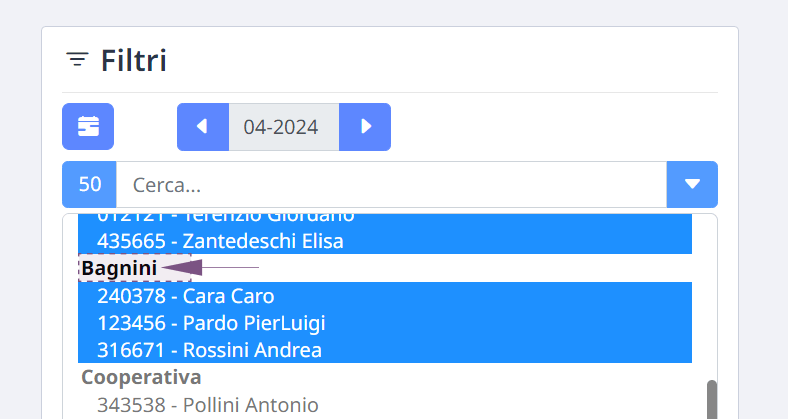
Task: Open the dropdown caret next to search
Action: (692, 184)
